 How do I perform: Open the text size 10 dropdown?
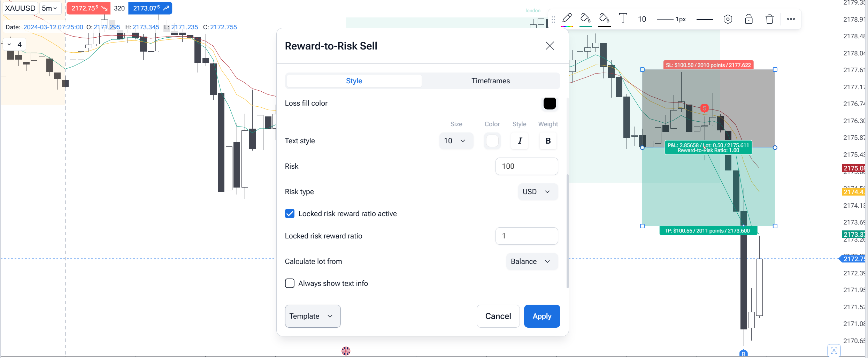tap(456, 141)
